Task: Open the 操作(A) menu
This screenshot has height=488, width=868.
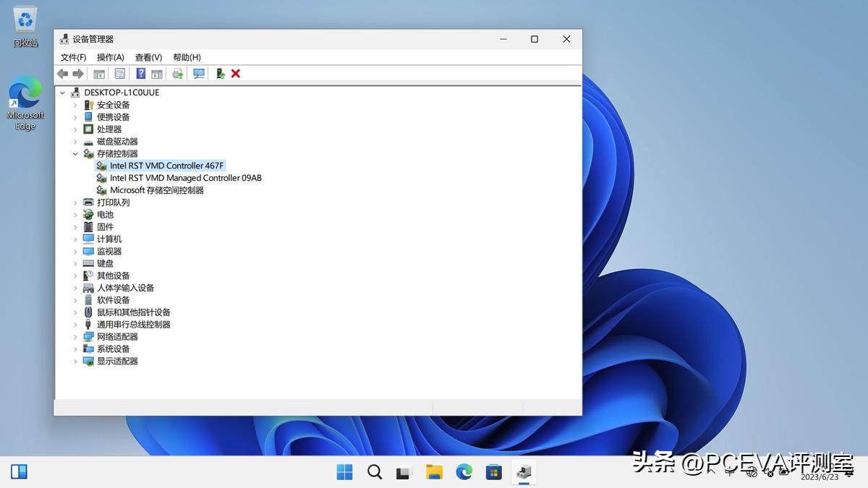Action: tap(111, 57)
